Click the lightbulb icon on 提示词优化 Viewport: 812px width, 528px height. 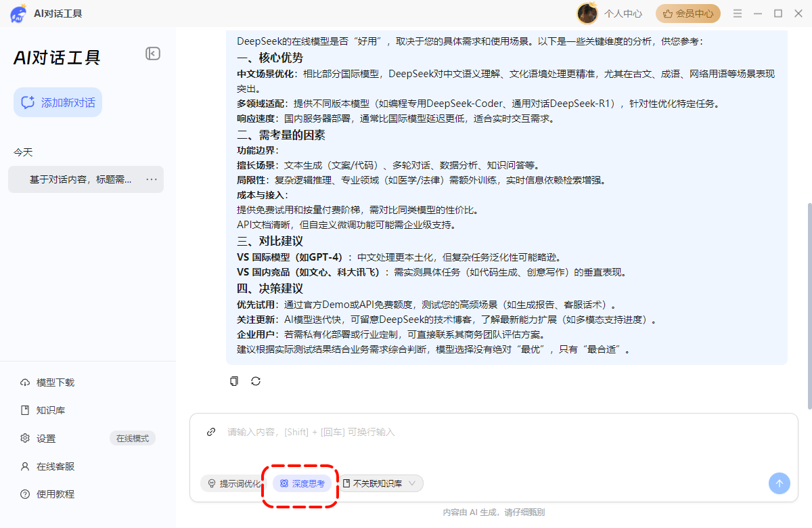tap(212, 483)
